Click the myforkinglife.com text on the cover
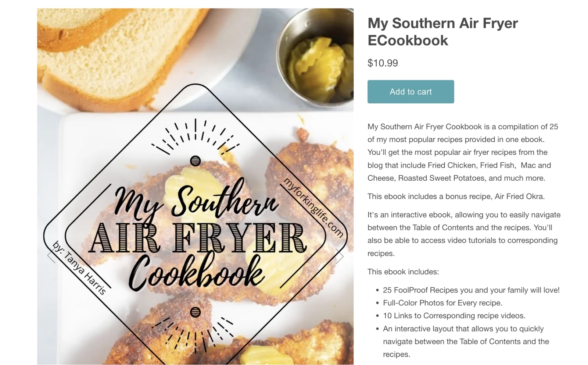The height and width of the screenshot is (365, 588). click(313, 207)
